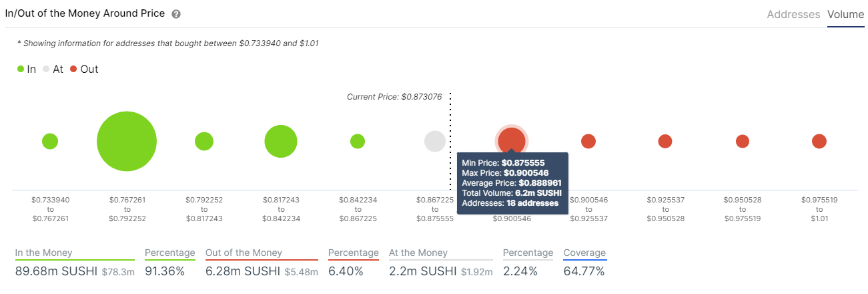Toggle the gray At legend item
The image size is (868, 294).
click(x=53, y=69)
